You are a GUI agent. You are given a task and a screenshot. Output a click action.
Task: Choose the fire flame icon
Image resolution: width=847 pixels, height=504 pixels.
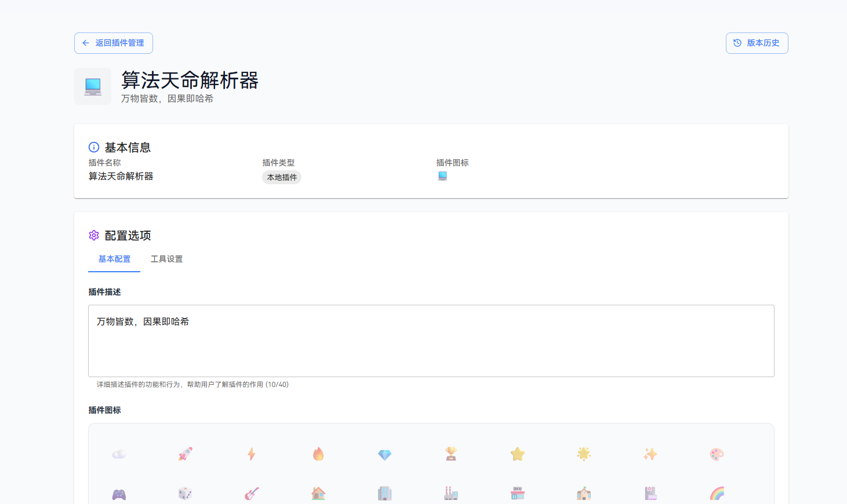(318, 454)
